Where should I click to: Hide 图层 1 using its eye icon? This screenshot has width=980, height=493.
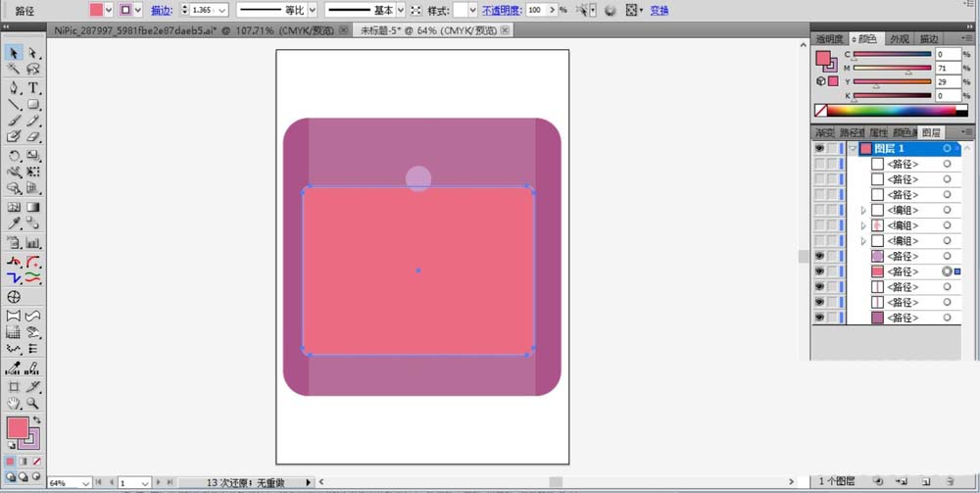[x=819, y=148]
